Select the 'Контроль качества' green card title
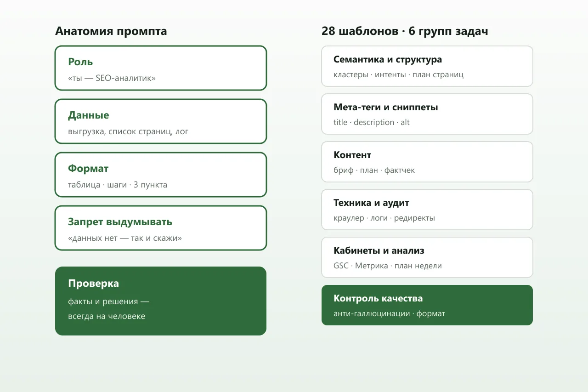 pyautogui.click(x=378, y=298)
